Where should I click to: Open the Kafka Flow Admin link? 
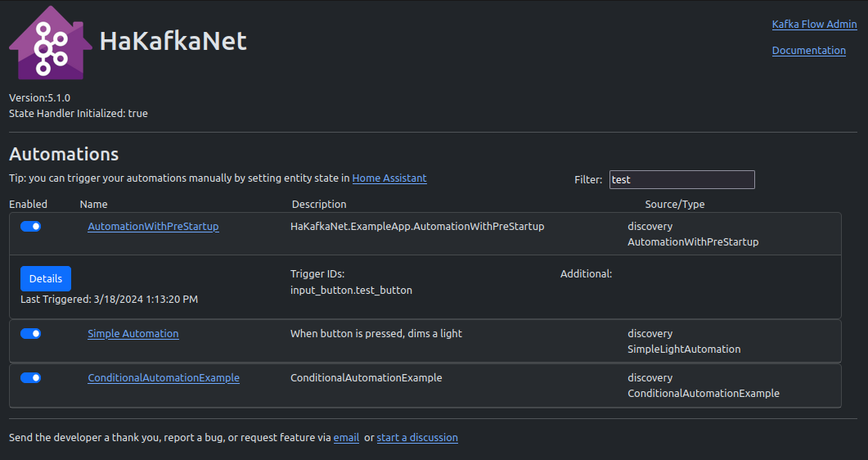[814, 25]
